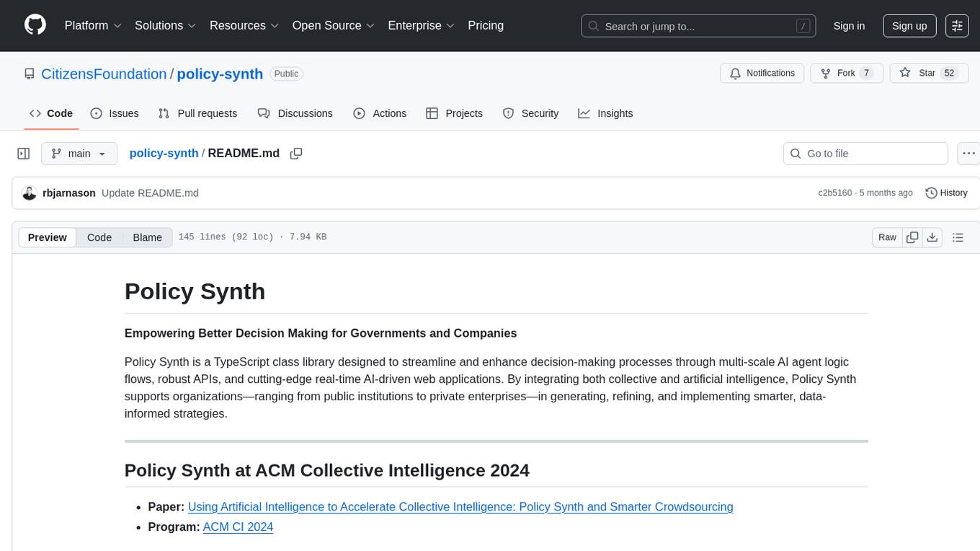
Task: Open the Issues tab
Action: click(115, 113)
